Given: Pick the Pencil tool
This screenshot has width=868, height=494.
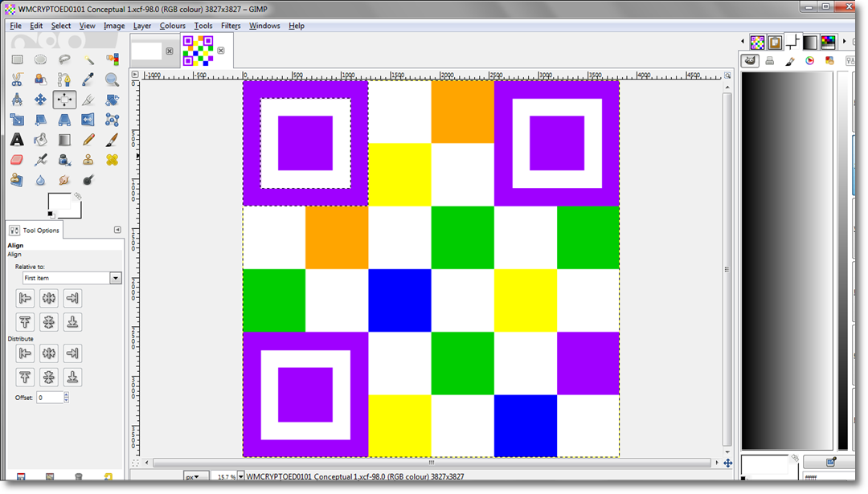Looking at the screenshot, I should [88, 140].
